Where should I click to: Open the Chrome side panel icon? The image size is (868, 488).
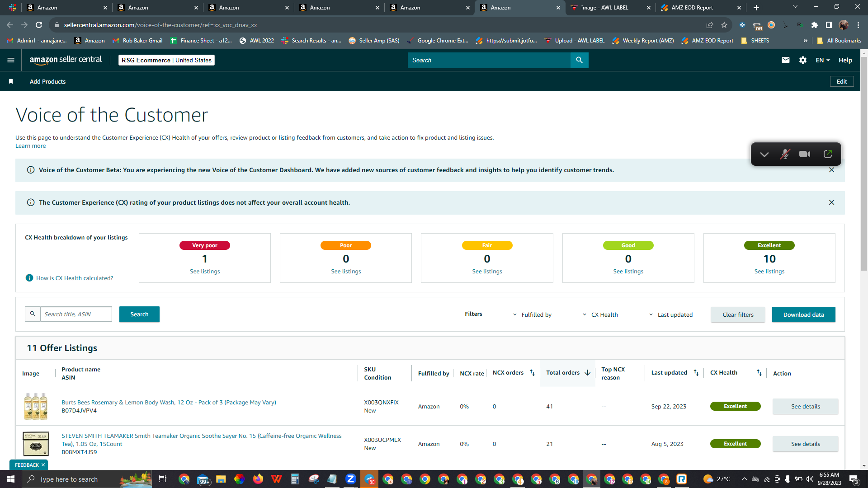(x=829, y=25)
